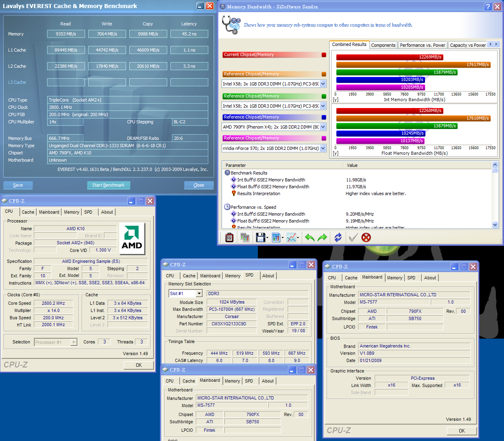Click the red stopwatch options icon in Sandra
504x441 pixels.
(229, 237)
